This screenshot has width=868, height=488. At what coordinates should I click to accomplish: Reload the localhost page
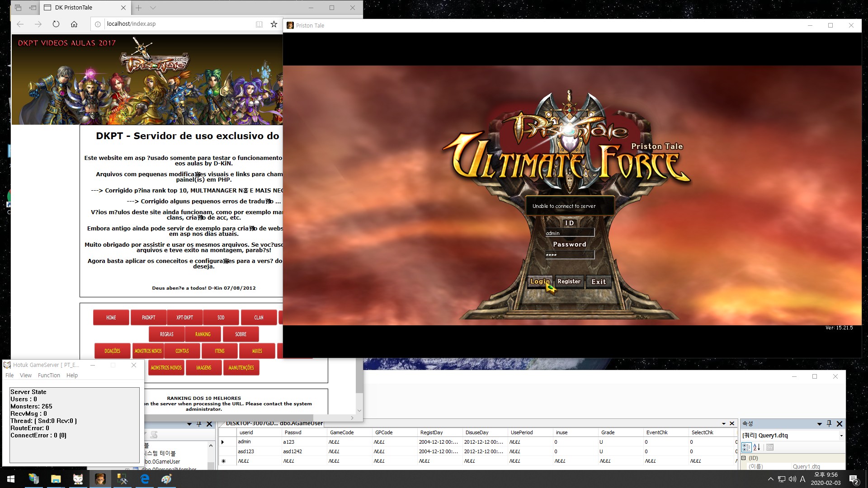(56, 24)
